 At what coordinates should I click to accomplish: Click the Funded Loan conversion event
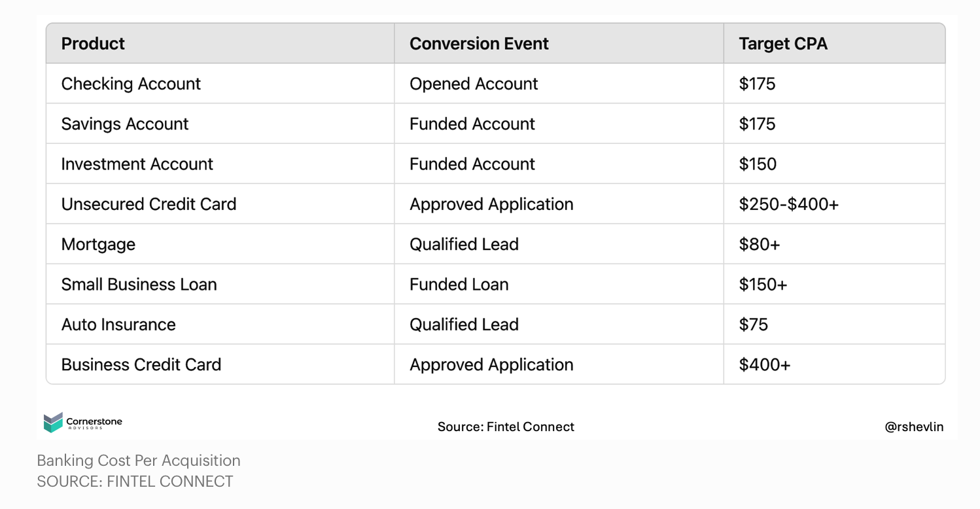[x=459, y=285]
